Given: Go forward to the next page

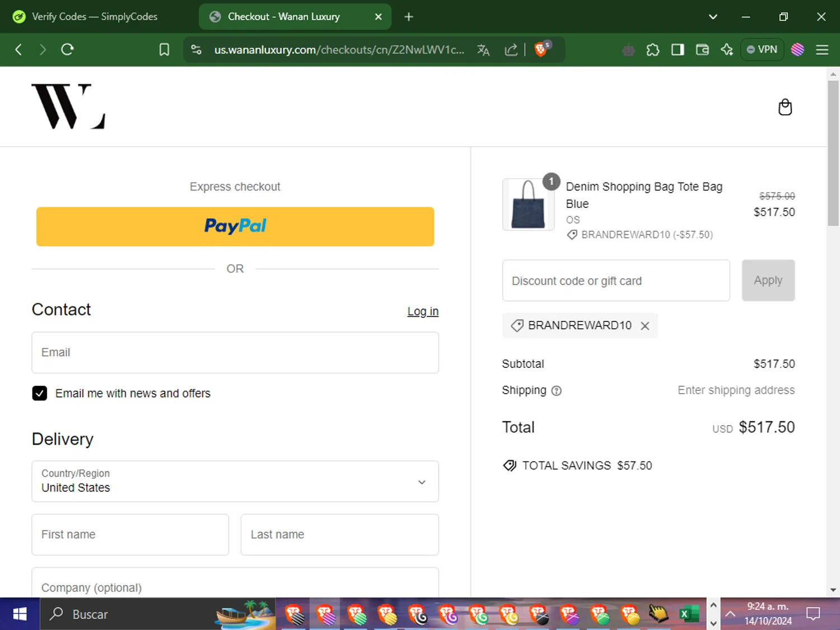Looking at the screenshot, I should click(43, 49).
